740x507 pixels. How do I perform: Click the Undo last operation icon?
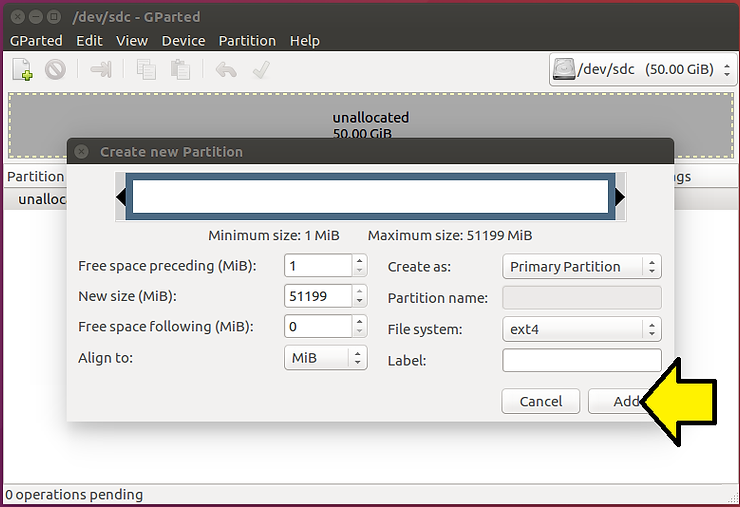click(x=226, y=70)
